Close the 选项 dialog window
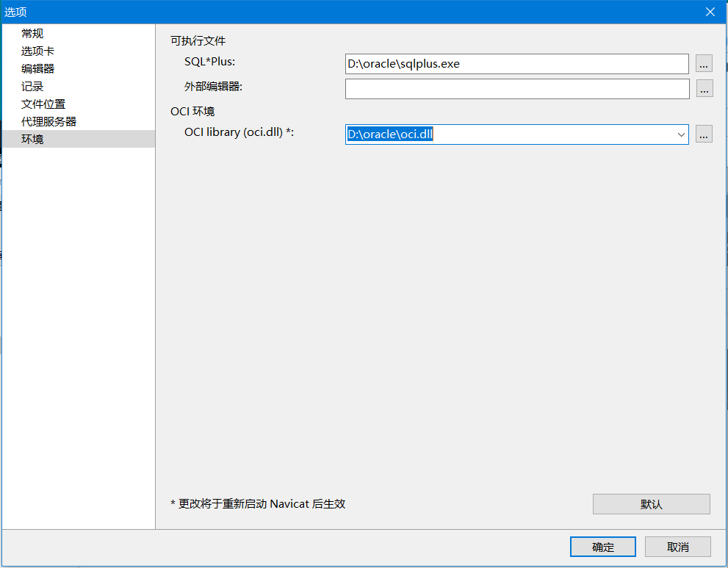 point(709,12)
